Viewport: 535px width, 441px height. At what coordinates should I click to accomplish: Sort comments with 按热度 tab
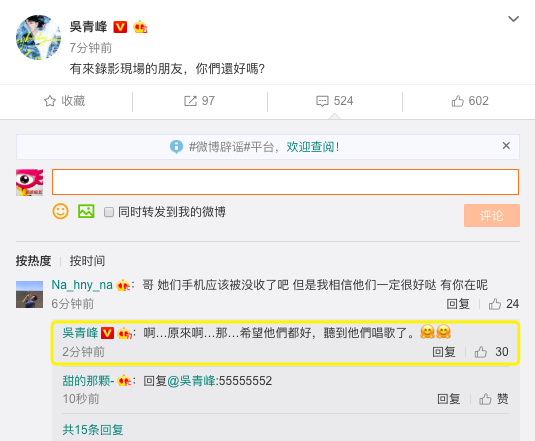33,261
